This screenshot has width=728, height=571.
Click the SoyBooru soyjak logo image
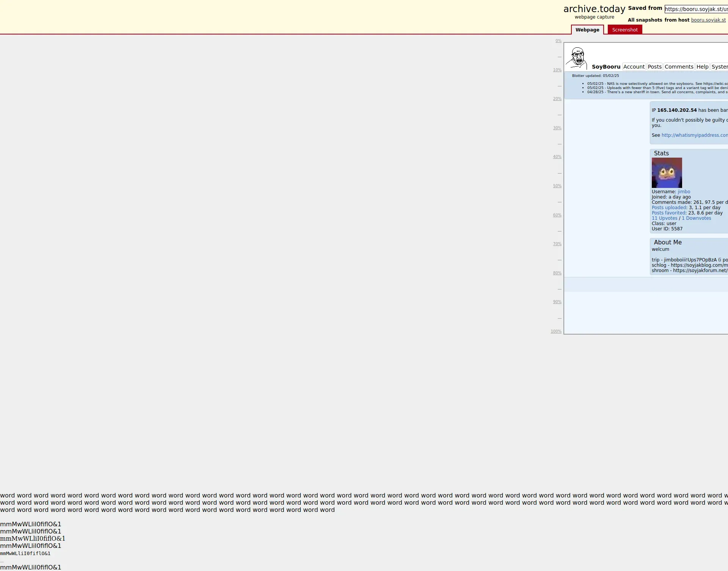577,58
